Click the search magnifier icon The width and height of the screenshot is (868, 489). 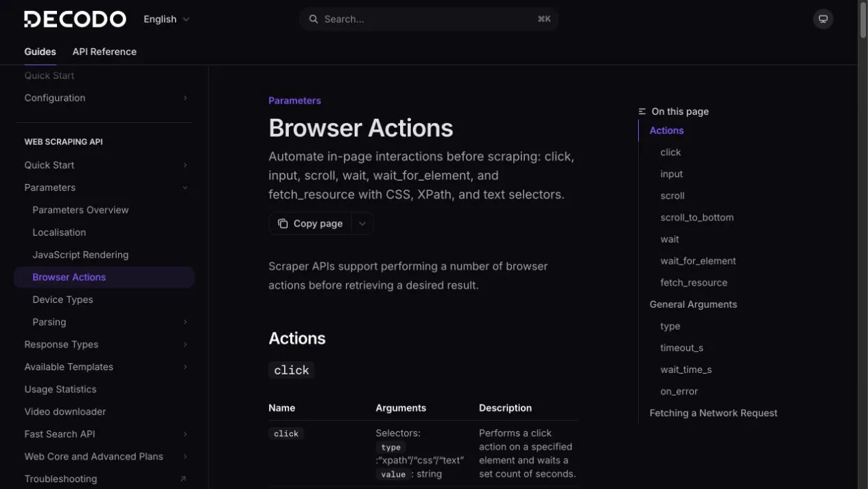tap(314, 19)
